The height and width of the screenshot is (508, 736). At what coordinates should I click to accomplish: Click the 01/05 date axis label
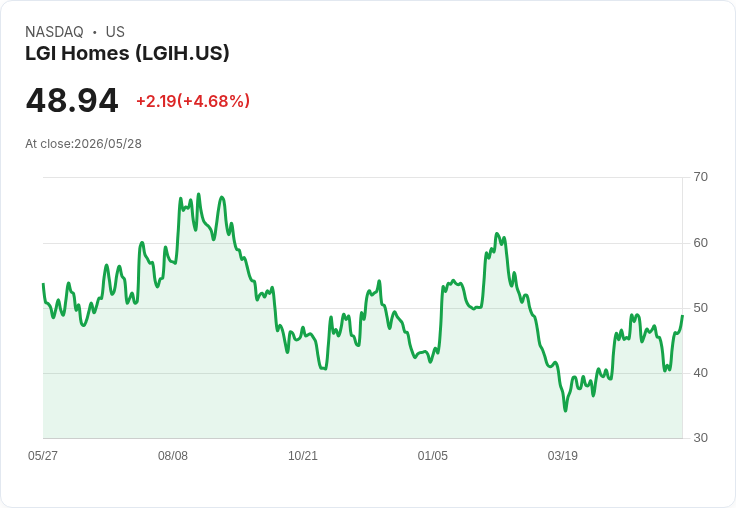point(432,455)
